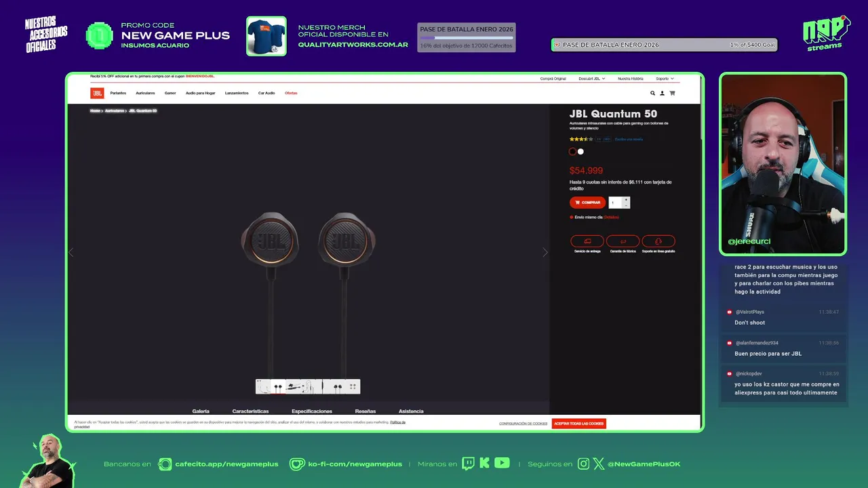This screenshot has width=868, height=488.
Task: Click the Twitch icon in footer
Action: pos(468,464)
